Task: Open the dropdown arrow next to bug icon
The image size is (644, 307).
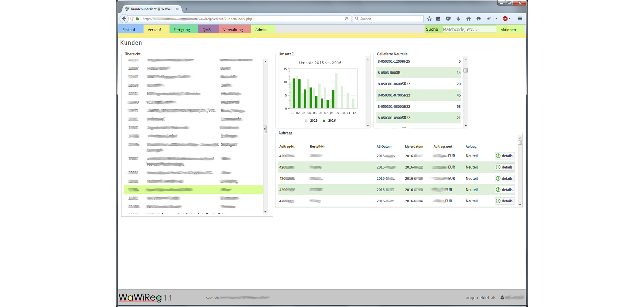Action: point(496,19)
